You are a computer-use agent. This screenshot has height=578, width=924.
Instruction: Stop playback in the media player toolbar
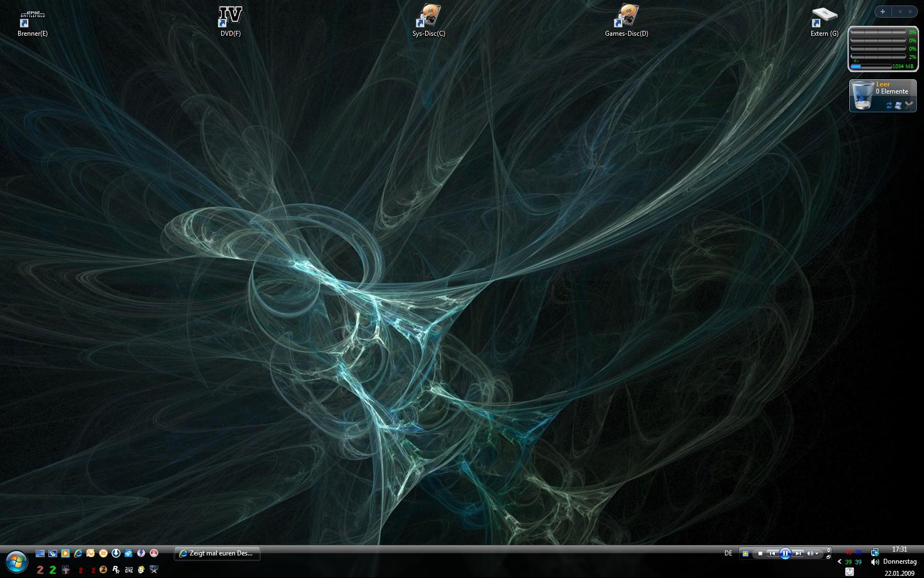tap(760, 553)
